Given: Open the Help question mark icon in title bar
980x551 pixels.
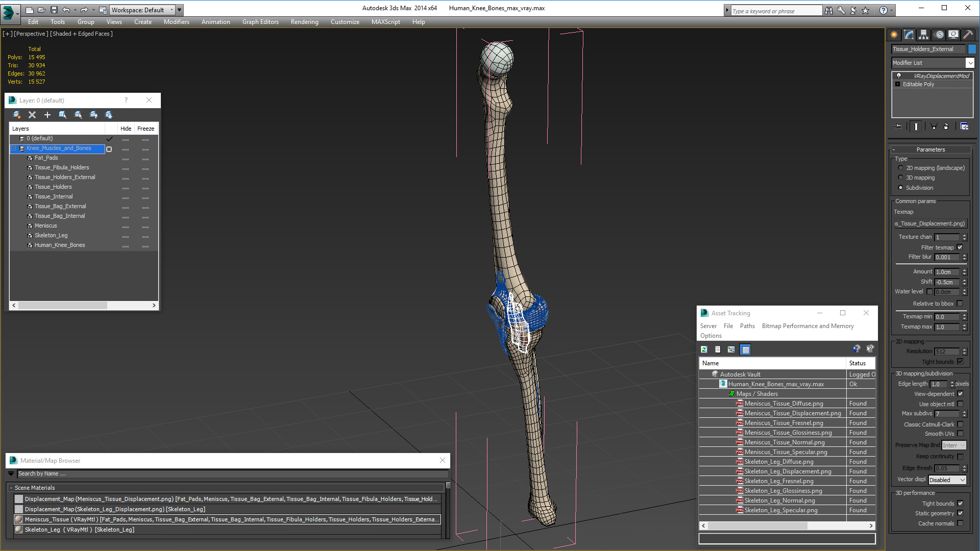Looking at the screenshot, I should (x=884, y=10).
